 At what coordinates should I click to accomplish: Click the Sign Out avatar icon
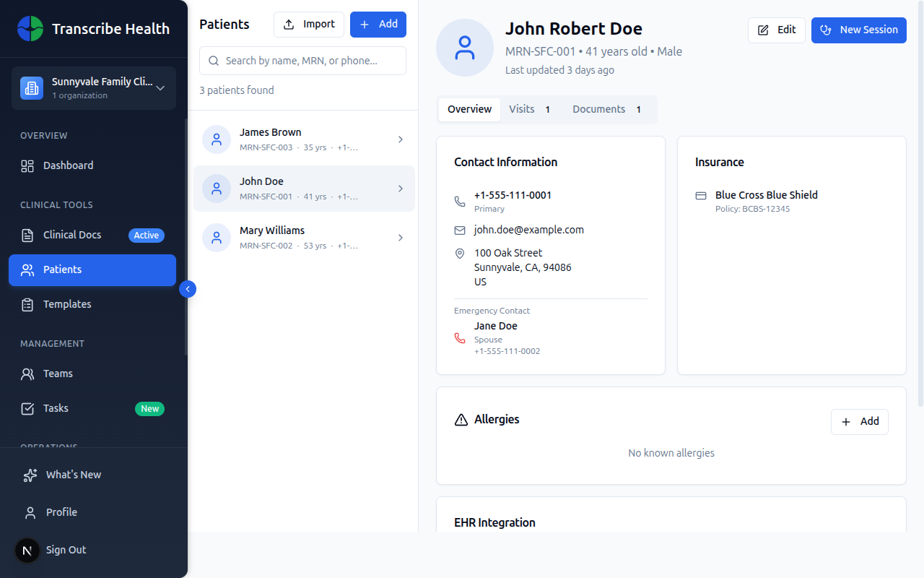pyautogui.click(x=27, y=550)
